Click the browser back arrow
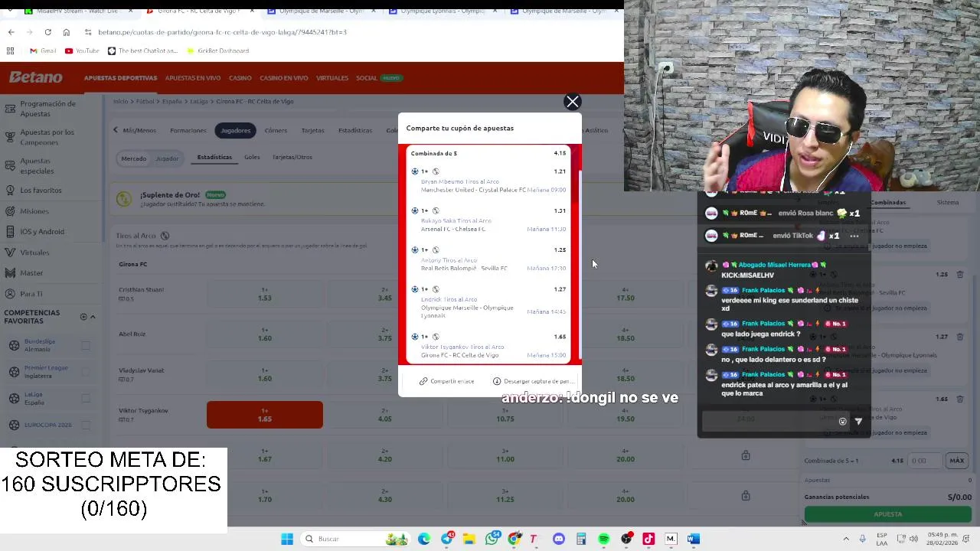Viewport: 980px width, 551px height. pyautogui.click(x=11, y=32)
